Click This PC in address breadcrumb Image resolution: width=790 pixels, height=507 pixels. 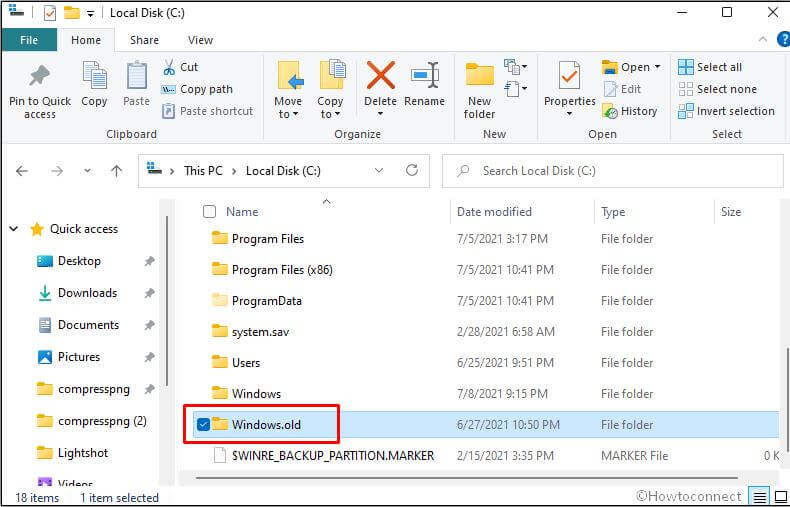tap(203, 171)
